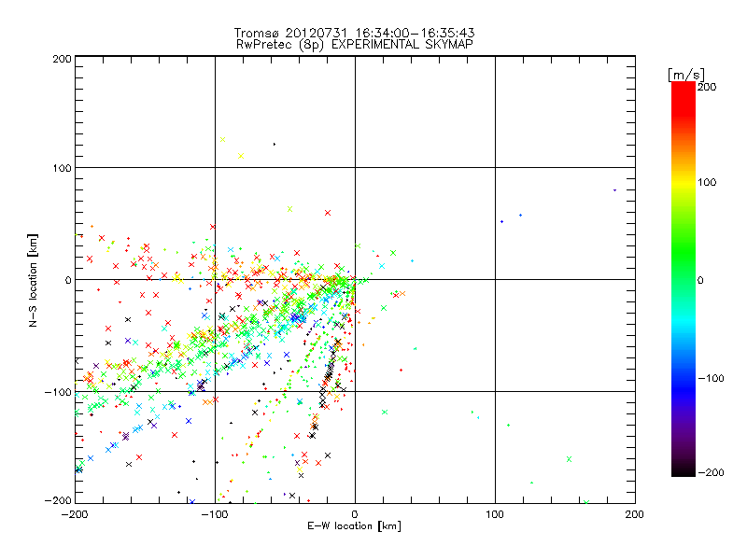
Task: Click the -100 label beside the colorbar
Action: pyautogui.click(x=712, y=378)
